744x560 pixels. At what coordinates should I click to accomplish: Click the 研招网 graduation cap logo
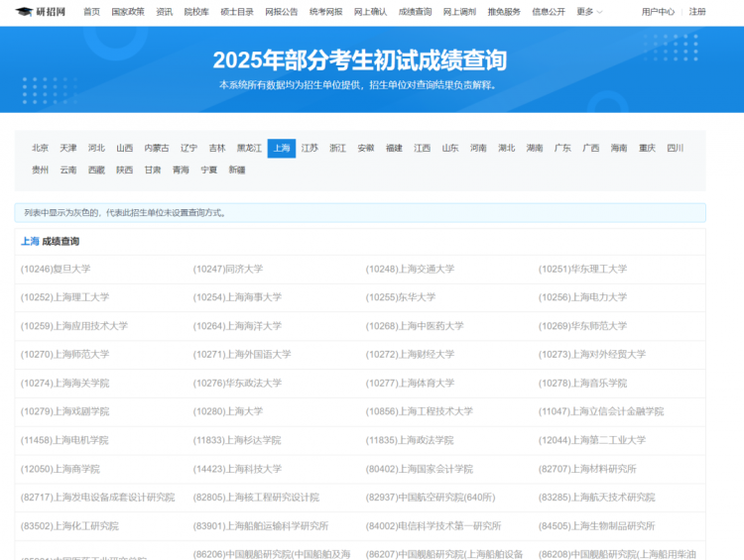click(41, 11)
